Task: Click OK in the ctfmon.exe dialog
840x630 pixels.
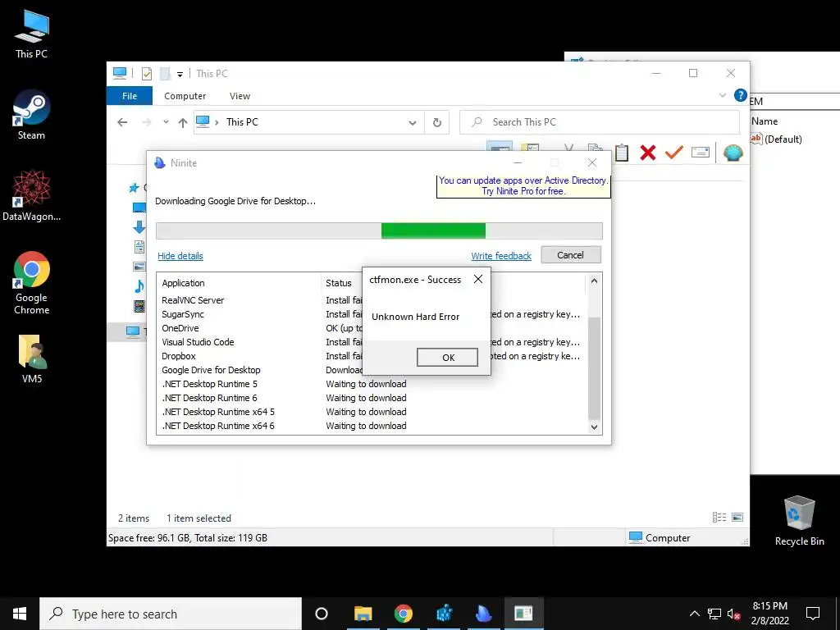Action: (447, 358)
